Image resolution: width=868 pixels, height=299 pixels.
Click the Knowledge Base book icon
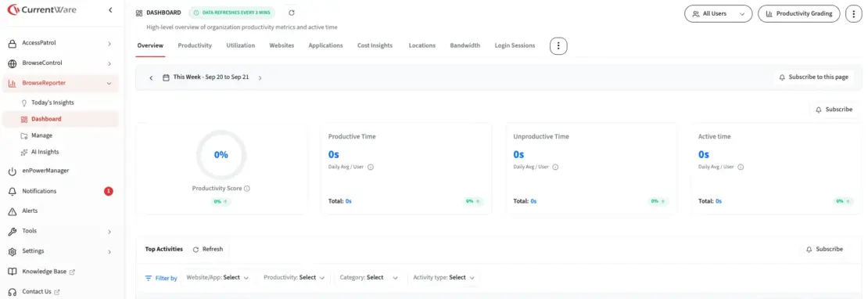click(x=13, y=272)
